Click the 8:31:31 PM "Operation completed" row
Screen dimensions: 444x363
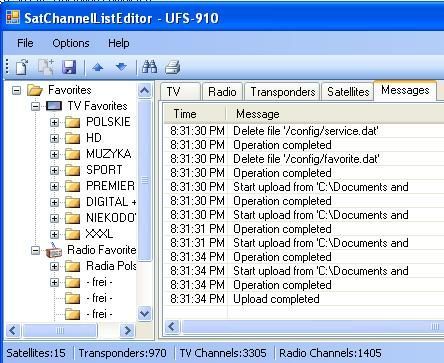304,229
